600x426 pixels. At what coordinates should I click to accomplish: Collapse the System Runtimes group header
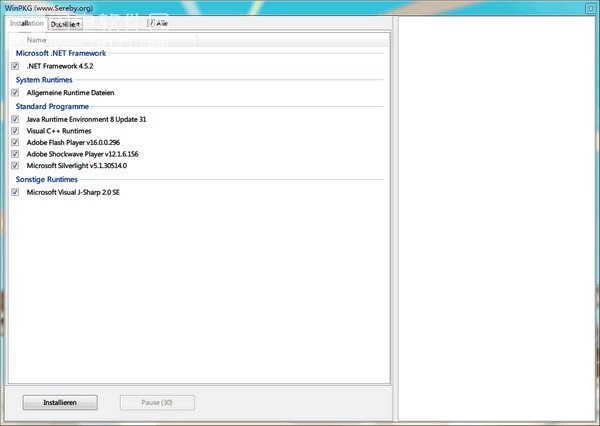44,80
